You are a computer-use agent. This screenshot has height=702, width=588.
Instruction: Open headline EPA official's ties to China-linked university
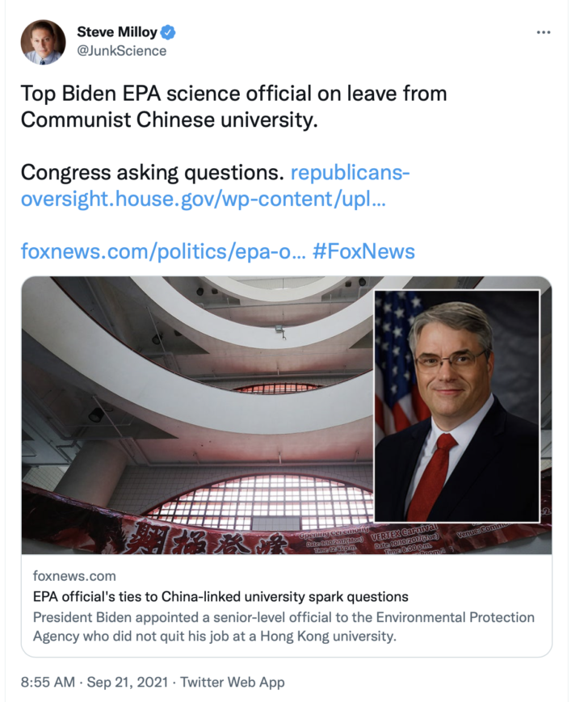(220, 597)
